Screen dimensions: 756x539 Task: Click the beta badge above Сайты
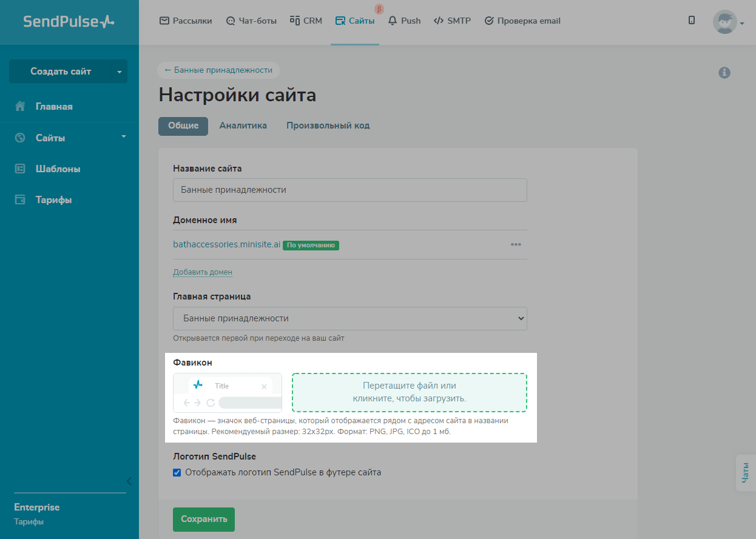click(x=379, y=9)
